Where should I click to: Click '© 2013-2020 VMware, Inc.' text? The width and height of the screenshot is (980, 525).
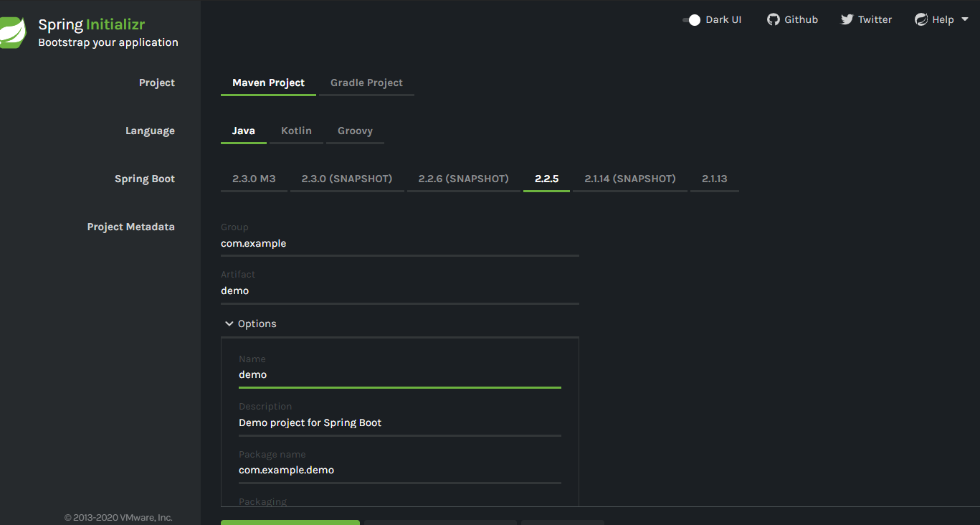pyautogui.click(x=118, y=517)
